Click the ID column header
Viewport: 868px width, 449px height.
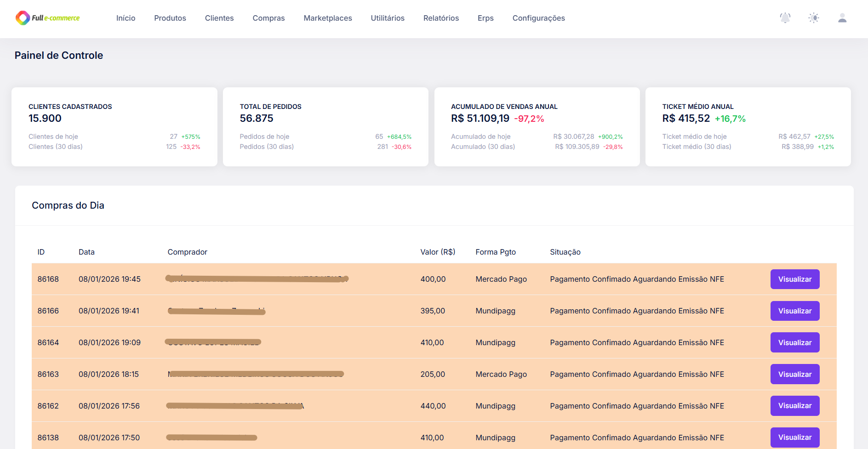pyautogui.click(x=41, y=252)
